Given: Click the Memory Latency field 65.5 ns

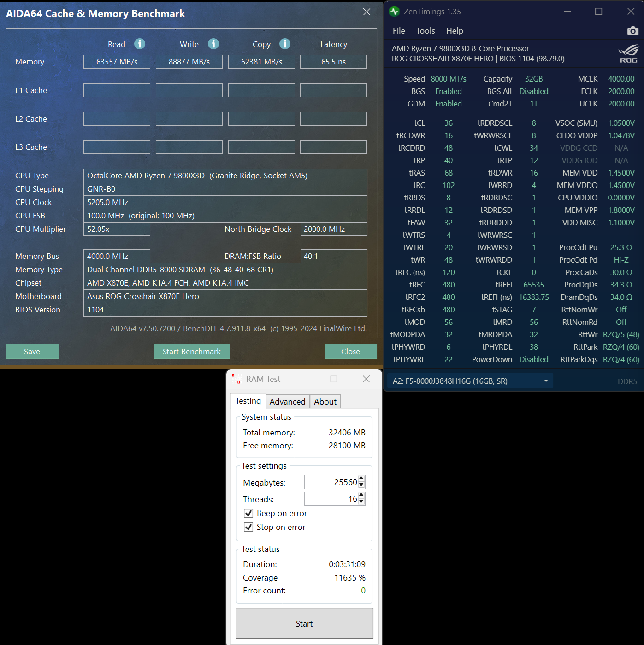Looking at the screenshot, I should tap(333, 62).
